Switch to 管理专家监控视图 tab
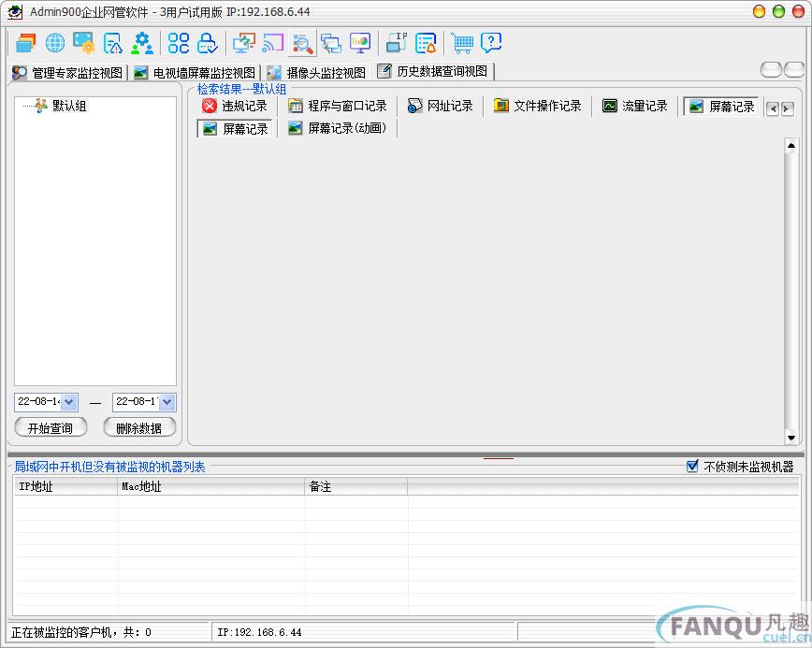Viewport: 812px width, 648px height. click(68, 73)
